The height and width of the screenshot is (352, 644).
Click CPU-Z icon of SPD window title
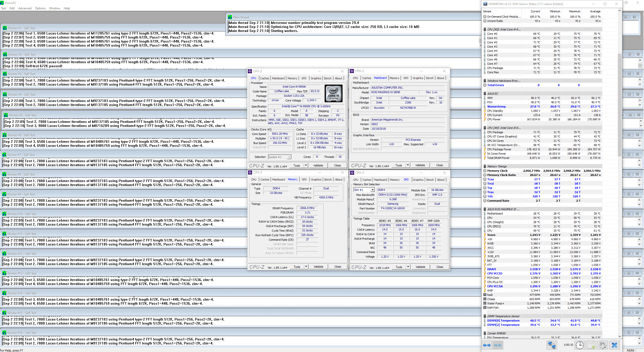(x=352, y=173)
